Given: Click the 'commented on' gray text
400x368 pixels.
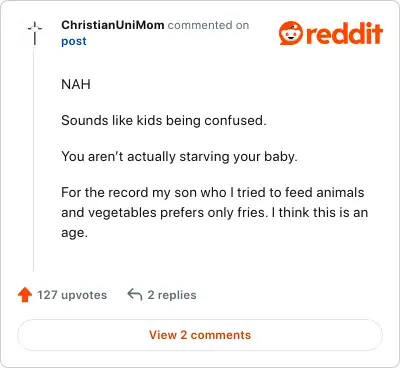Looking at the screenshot, I should 208,25.
